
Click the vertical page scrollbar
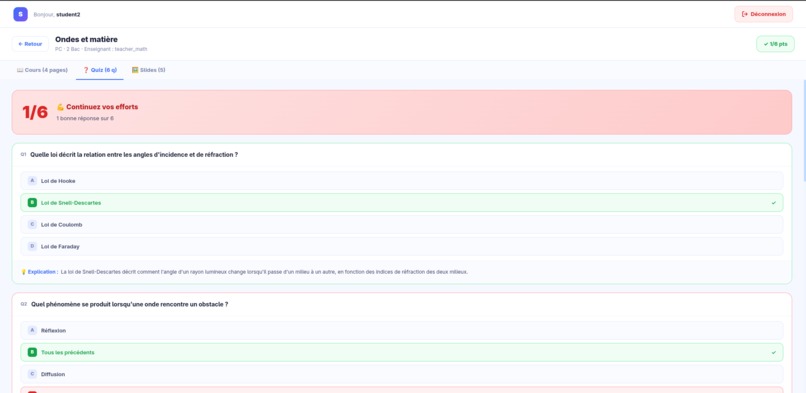click(x=804, y=131)
